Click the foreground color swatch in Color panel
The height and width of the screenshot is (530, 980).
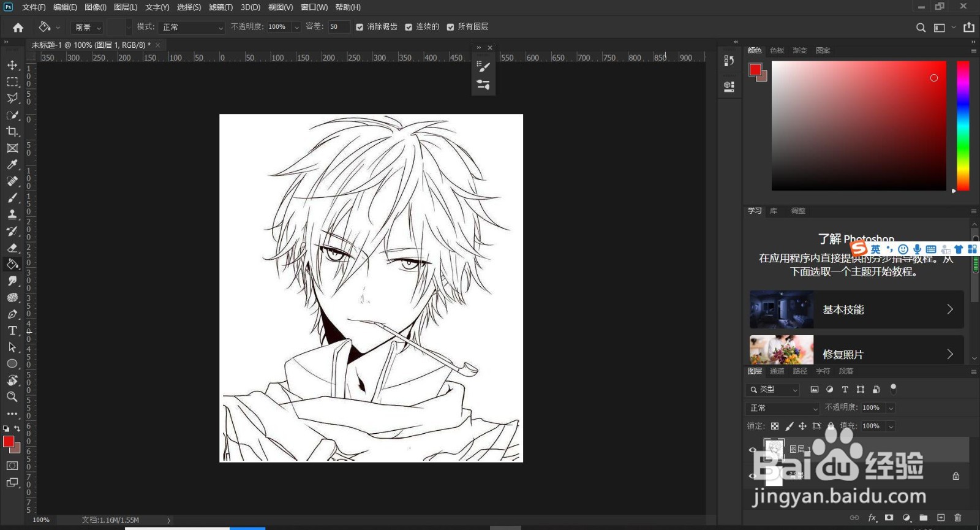pyautogui.click(x=755, y=69)
